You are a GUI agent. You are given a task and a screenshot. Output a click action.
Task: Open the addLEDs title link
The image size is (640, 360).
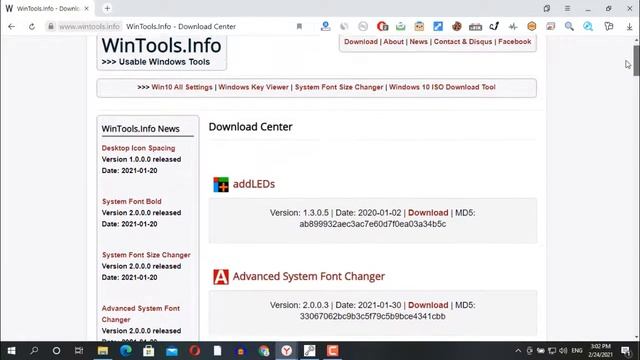pyautogui.click(x=254, y=184)
